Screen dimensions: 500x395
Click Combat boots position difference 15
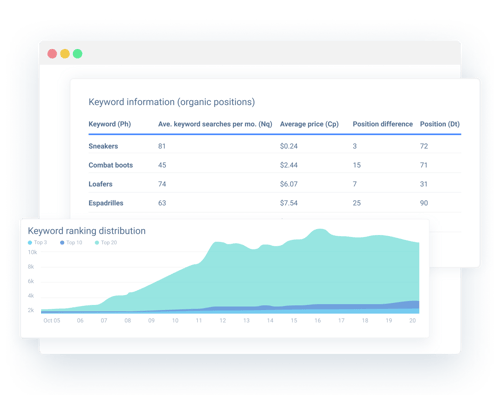[x=357, y=165]
